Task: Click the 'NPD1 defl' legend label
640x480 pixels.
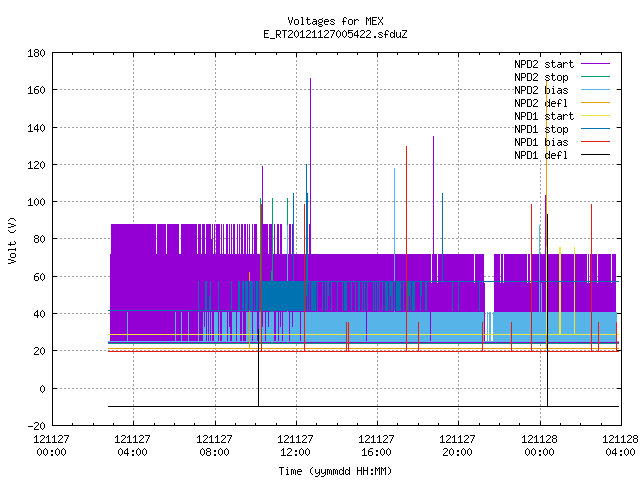Action: [541, 156]
